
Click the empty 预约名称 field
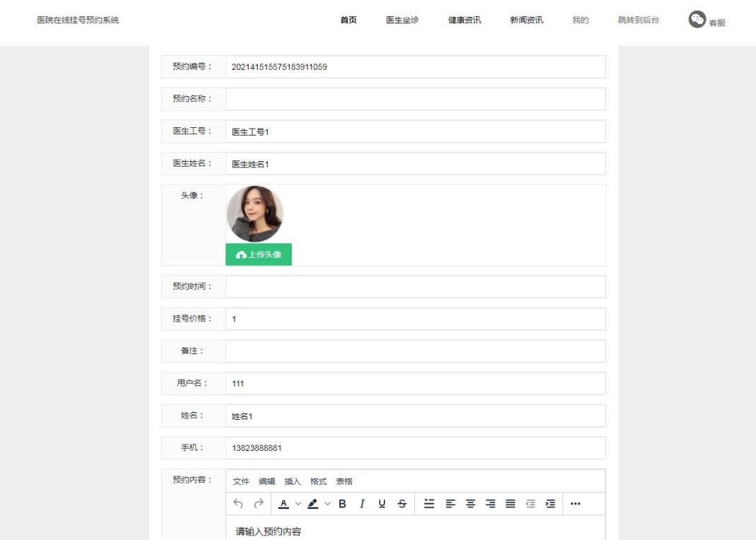[415, 99]
